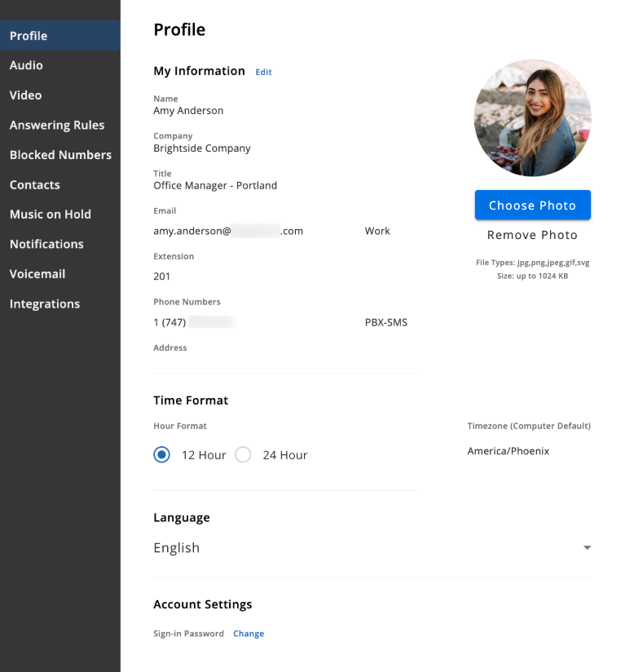
Task: Select the 24 Hour radio button
Action: pos(243,455)
